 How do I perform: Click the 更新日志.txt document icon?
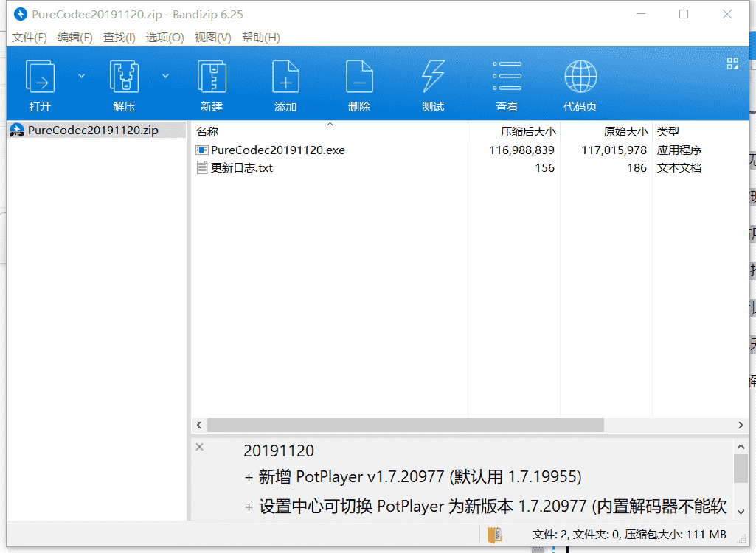click(x=201, y=168)
